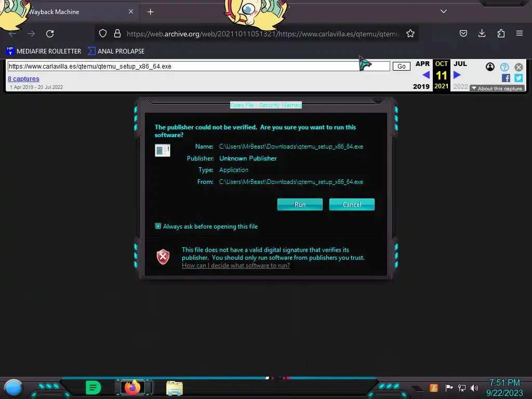This screenshot has width=532, height=399.
Task: Click the red shield warning icon
Action: [163, 257]
